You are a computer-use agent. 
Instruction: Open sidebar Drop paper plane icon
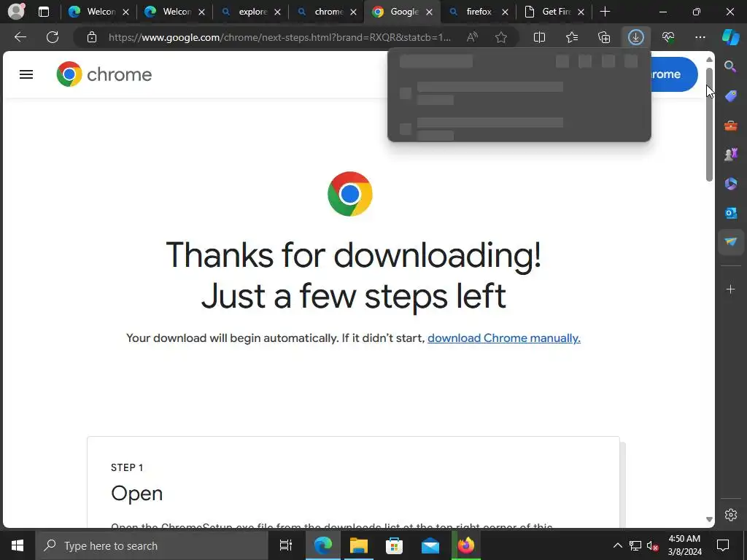coord(730,242)
